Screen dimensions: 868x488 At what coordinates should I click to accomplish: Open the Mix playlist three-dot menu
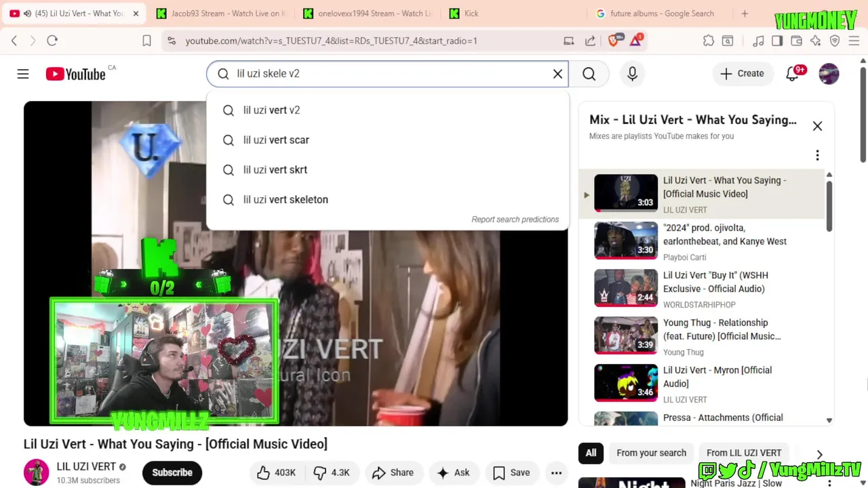click(x=817, y=155)
